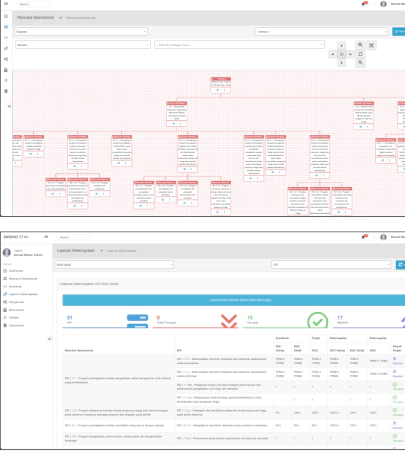405x451 pixels.
Task: Select Dokumentasi file icon in collapsed sidebar
Action: [x=6, y=91]
